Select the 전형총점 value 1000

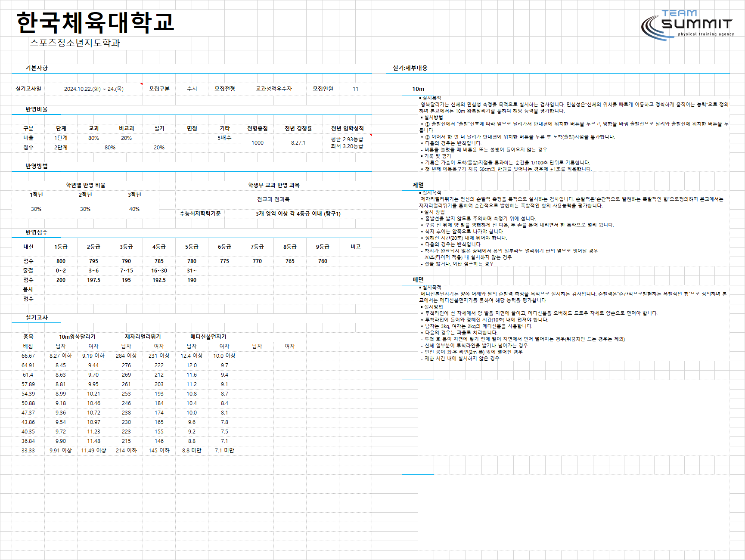[258, 142]
